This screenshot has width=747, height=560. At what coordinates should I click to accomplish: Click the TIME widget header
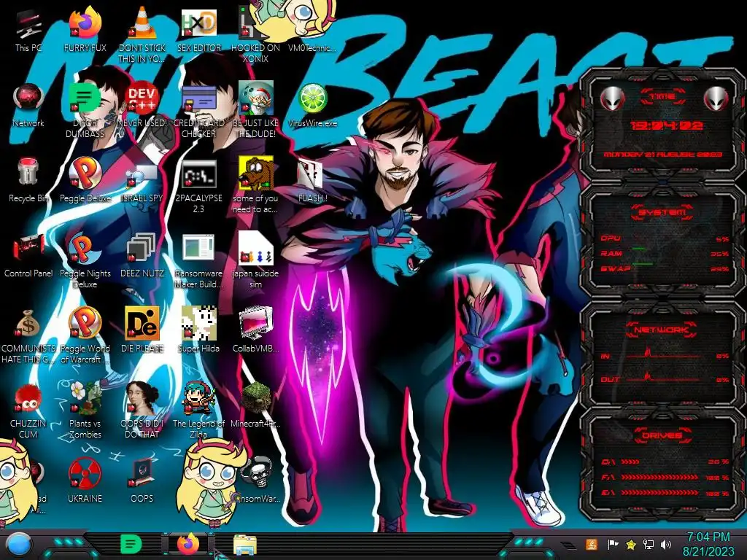662,96
